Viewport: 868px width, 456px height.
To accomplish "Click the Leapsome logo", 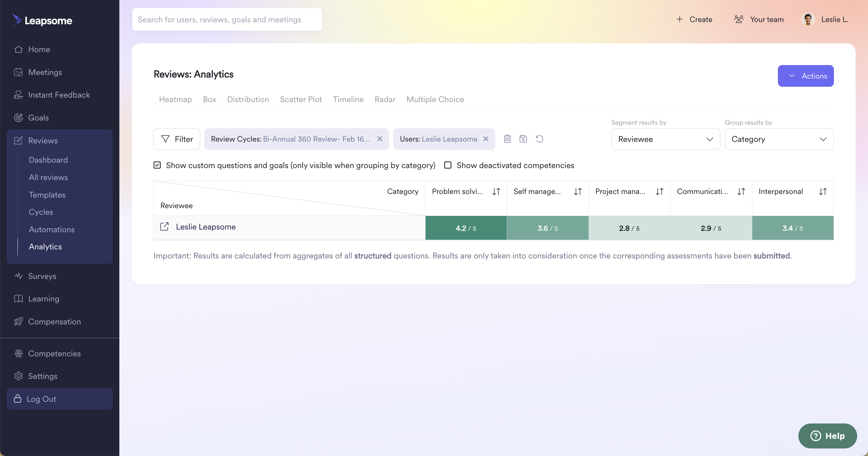I will point(42,20).
